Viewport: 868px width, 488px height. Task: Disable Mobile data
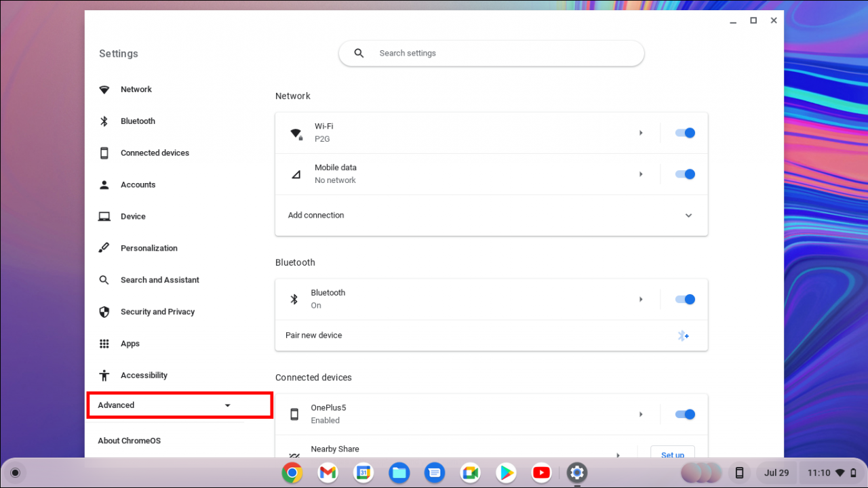click(x=685, y=174)
